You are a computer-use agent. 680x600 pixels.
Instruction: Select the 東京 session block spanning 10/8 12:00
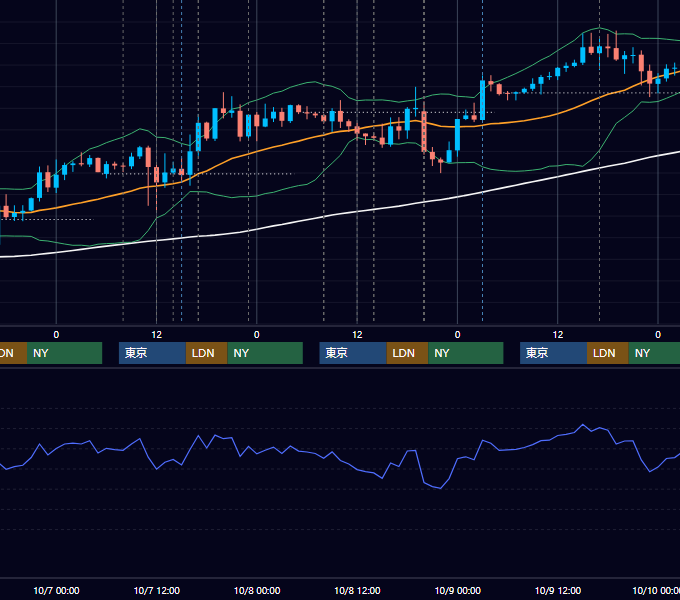click(353, 353)
